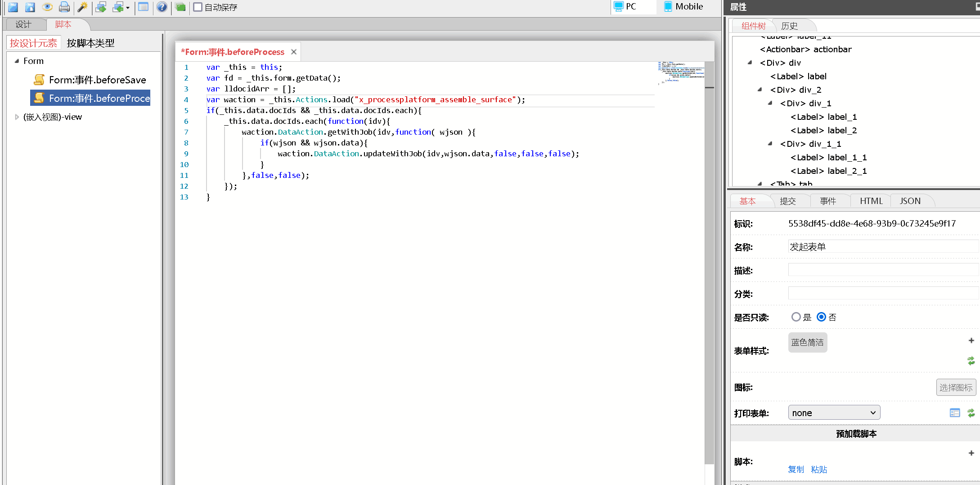The width and height of the screenshot is (980, 485).
Task: Click the 复制 link under preload script
Action: (796, 469)
